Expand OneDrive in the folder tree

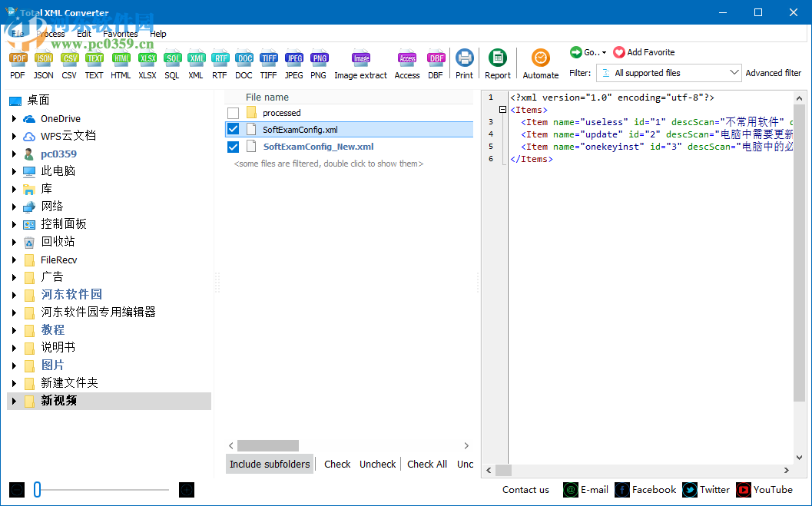pyautogui.click(x=14, y=118)
